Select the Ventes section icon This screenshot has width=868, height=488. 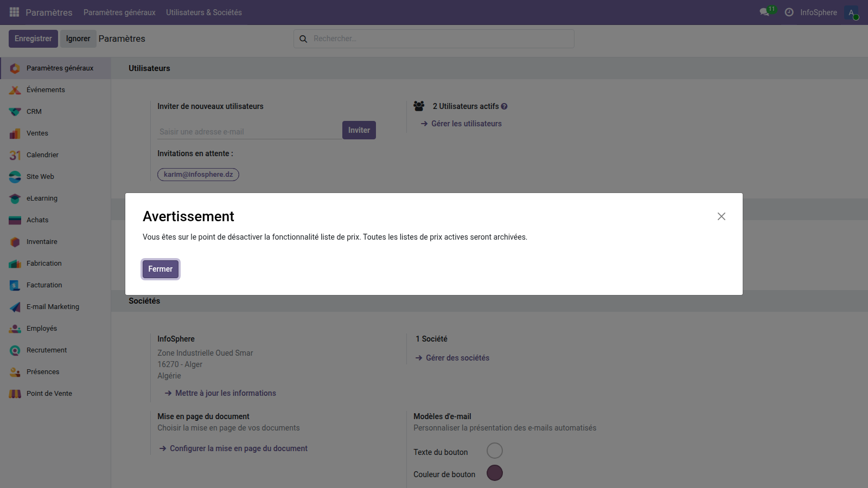[15, 133]
